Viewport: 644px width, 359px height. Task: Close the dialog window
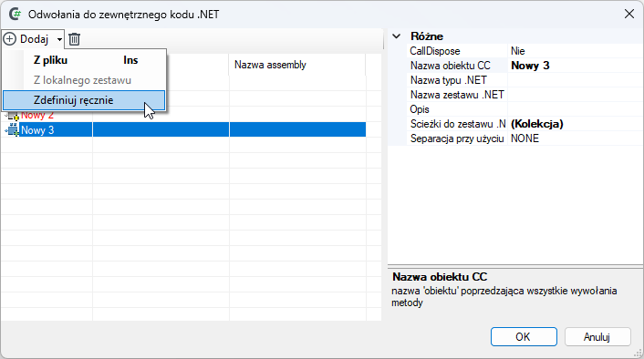[x=628, y=14]
